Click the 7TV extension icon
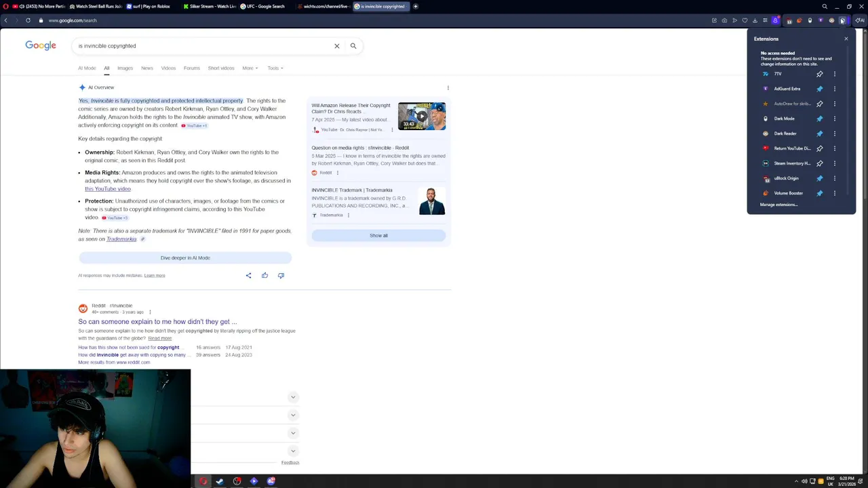The image size is (868, 488). click(766, 74)
